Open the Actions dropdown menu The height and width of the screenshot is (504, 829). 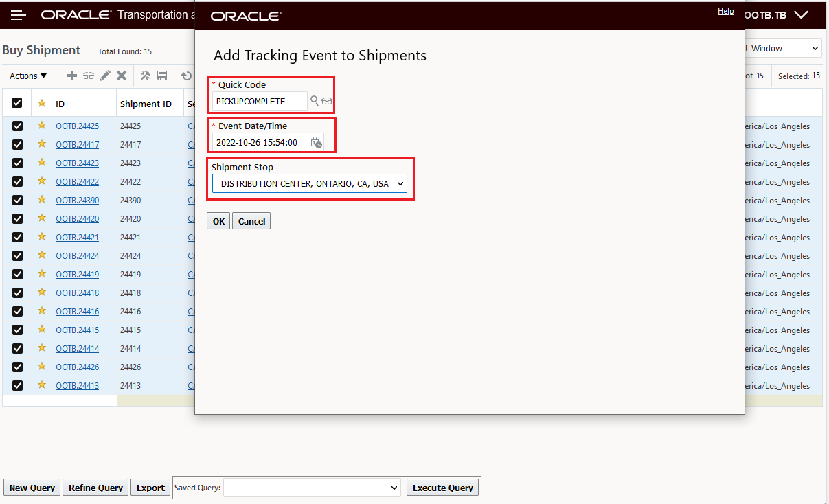28,76
